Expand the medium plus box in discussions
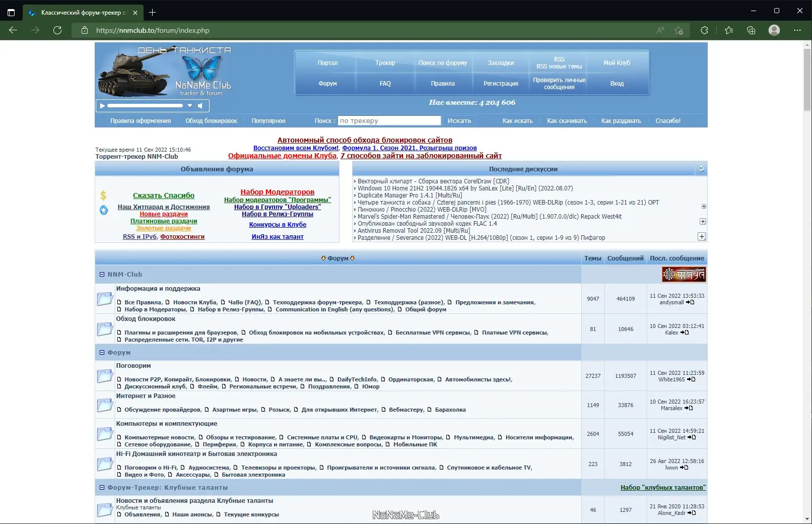 pyautogui.click(x=703, y=222)
